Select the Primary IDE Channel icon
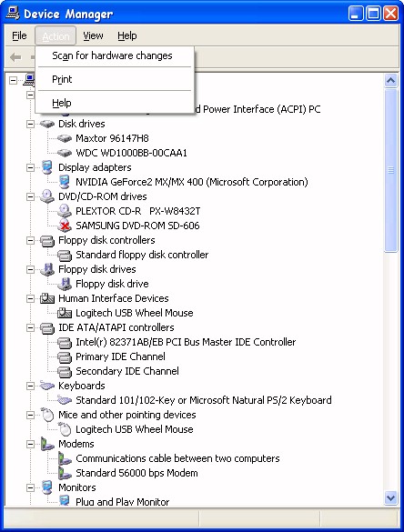404x532 pixels. pos(65,357)
